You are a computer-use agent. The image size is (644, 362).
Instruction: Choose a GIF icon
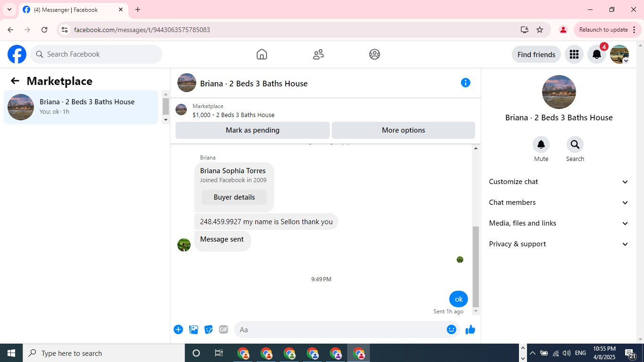[x=224, y=329]
